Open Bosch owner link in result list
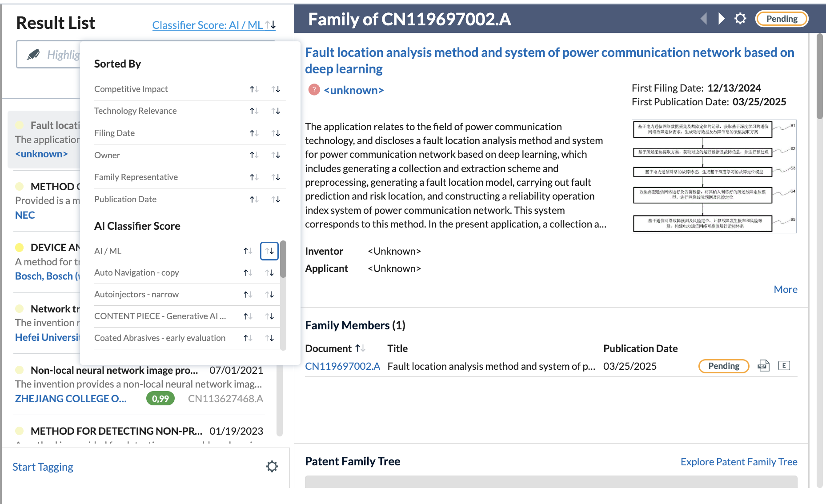826x504 pixels. point(47,276)
